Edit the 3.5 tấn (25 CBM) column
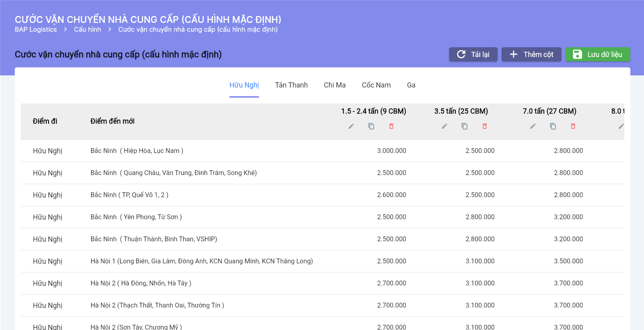Viewport: 644px width, 330px height. [444, 126]
